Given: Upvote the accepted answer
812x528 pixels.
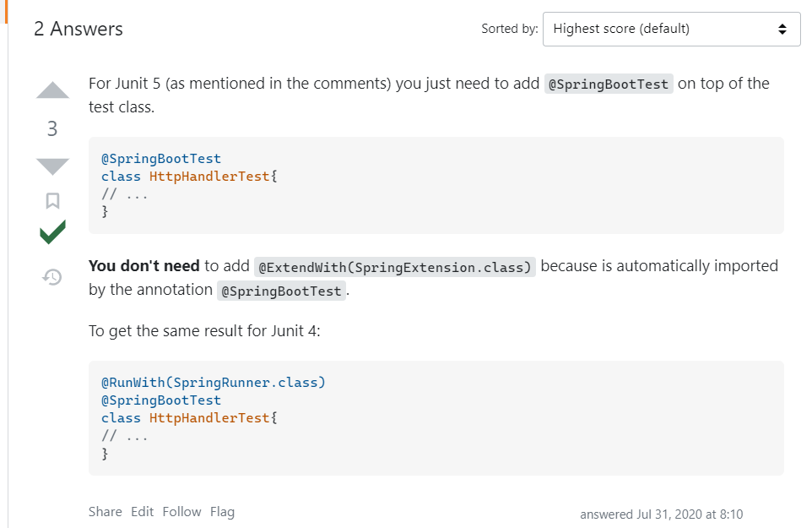Looking at the screenshot, I should 52,91.
